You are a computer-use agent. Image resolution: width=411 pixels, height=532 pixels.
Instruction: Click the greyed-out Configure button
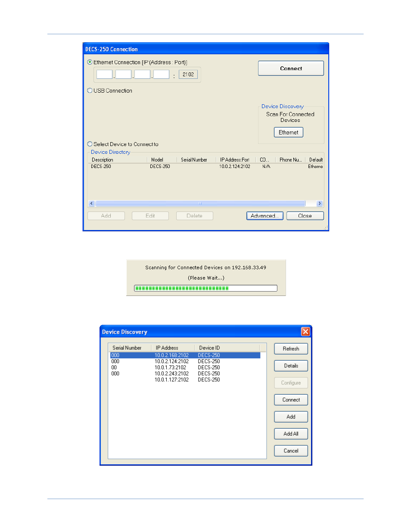click(291, 383)
